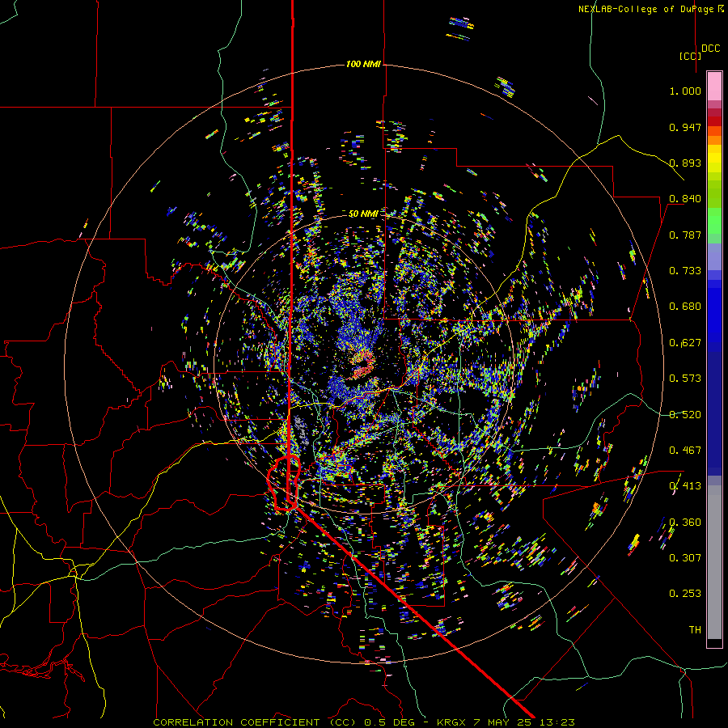Image resolution: width=728 pixels, height=728 pixels.
Task: Click the 0.520 color scale value
Action: (685, 415)
